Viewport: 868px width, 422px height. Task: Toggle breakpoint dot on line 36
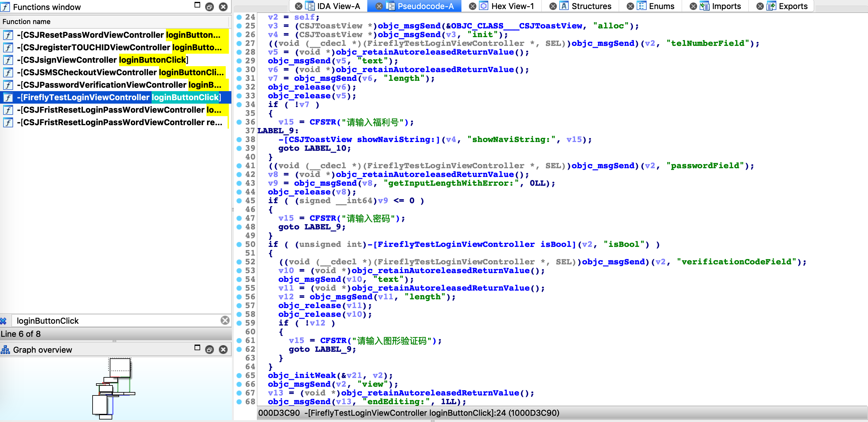(x=239, y=122)
